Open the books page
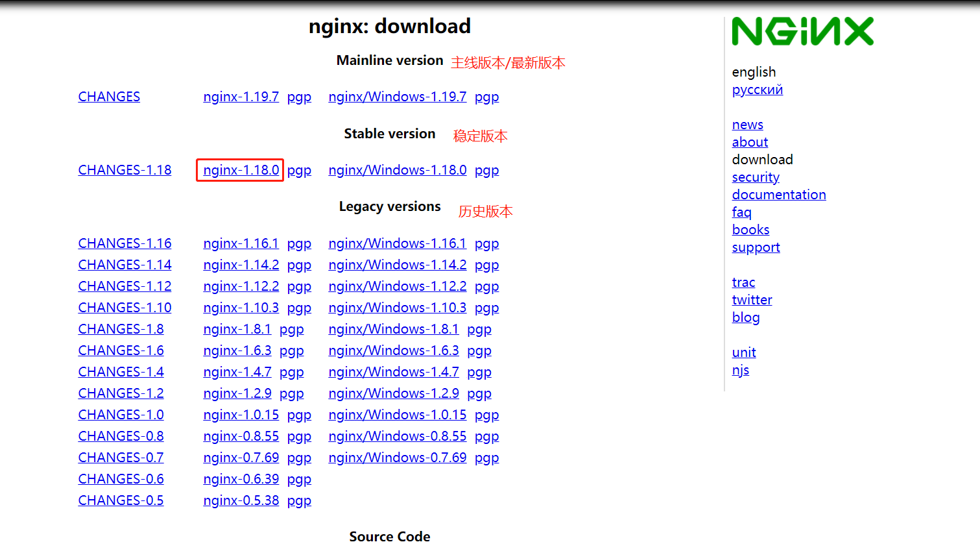The height and width of the screenshot is (553, 980). pos(750,230)
